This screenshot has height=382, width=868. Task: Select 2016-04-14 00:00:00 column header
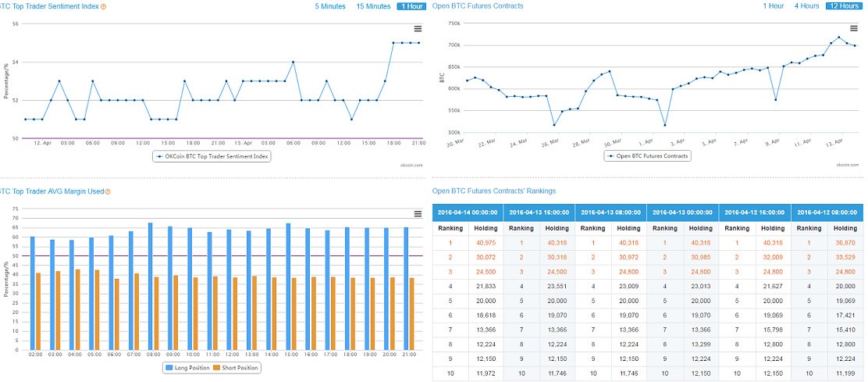tap(468, 212)
